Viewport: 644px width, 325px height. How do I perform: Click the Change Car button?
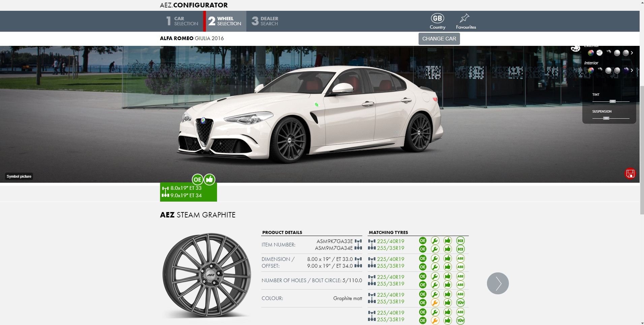pyautogui.click(x=439, y=39)
